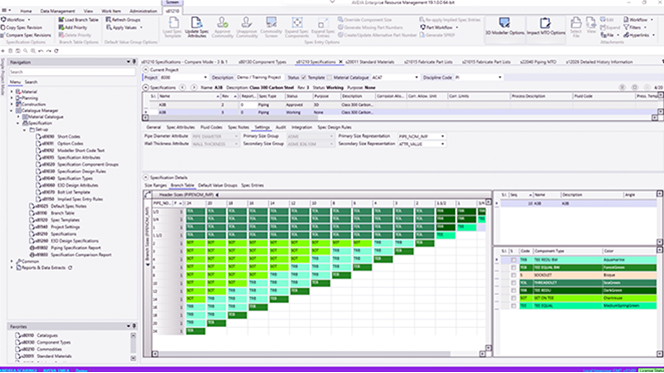Image resolution: width=664 pixels, height=373 pixels.
Task: Toggle the Template checkbox
Action: tap(303, 77)
